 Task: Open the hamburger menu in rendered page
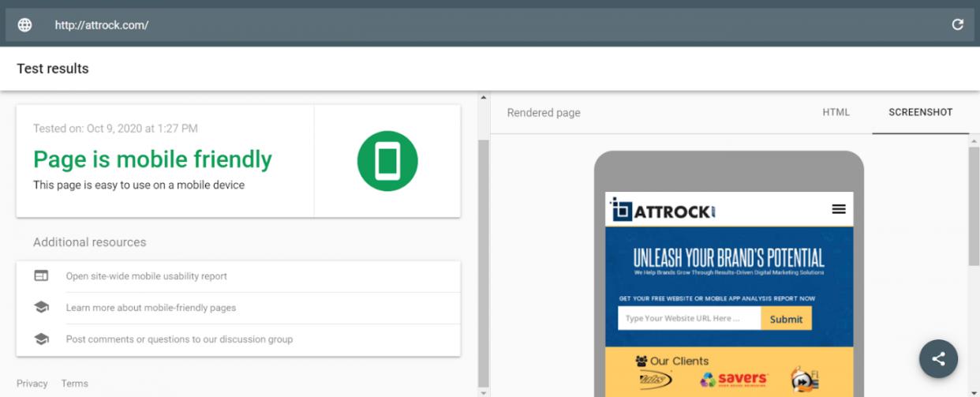tap(839, 209)
